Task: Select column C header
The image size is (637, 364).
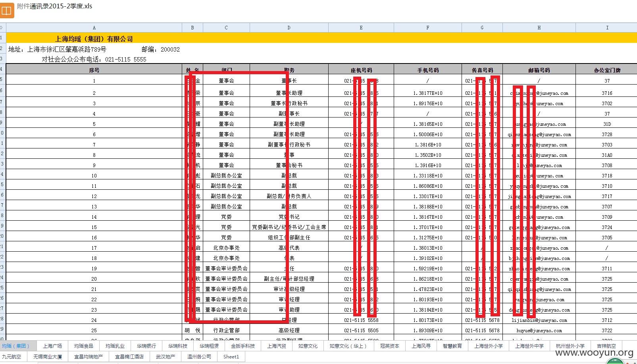Action: 226,27
